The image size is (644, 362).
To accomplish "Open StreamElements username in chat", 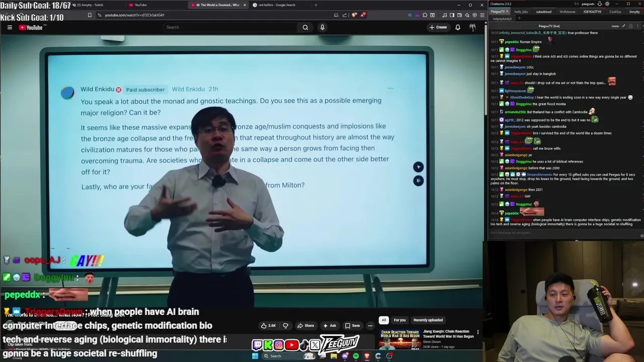I will (x=539, y=174).
